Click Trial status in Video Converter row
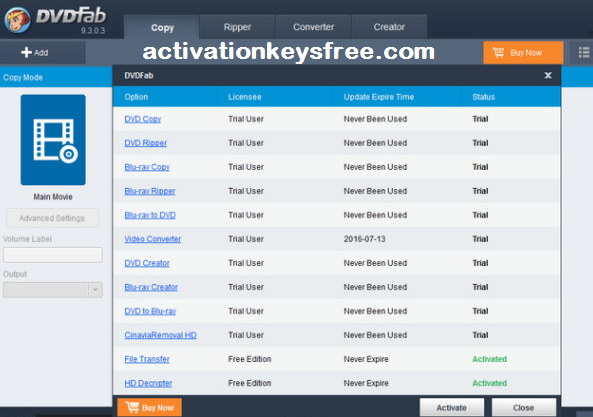The height and width of the screenshot is (417, 593). pyautogui.click(x=480, y=239)
